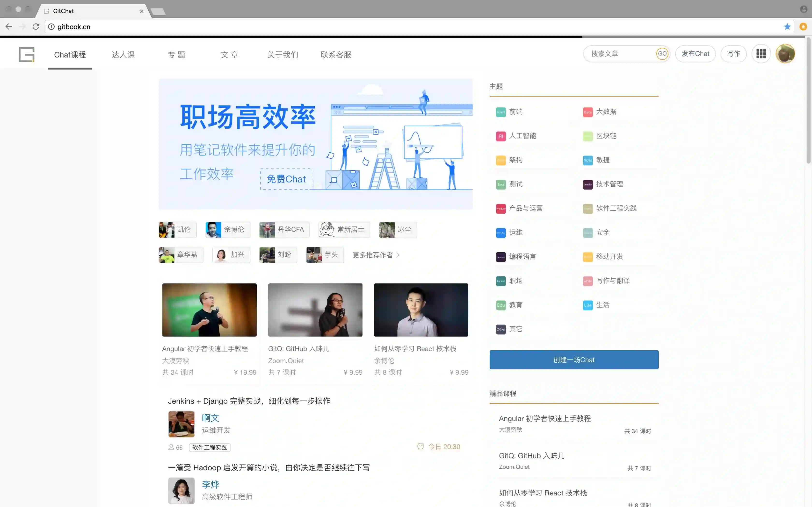
Task: Open the apps grid icon
Action: tap(761, 54)
